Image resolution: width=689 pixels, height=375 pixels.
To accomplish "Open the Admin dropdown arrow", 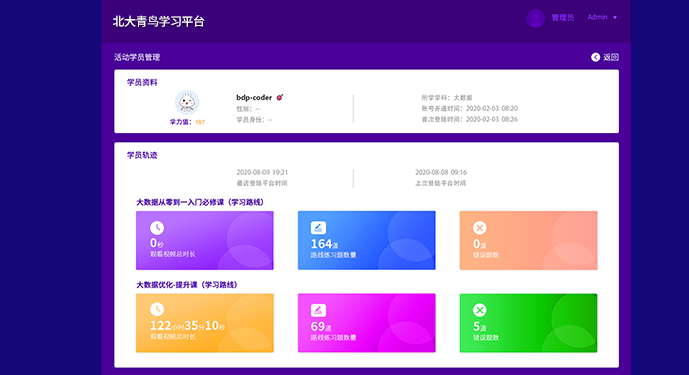I will pos(615,18).
